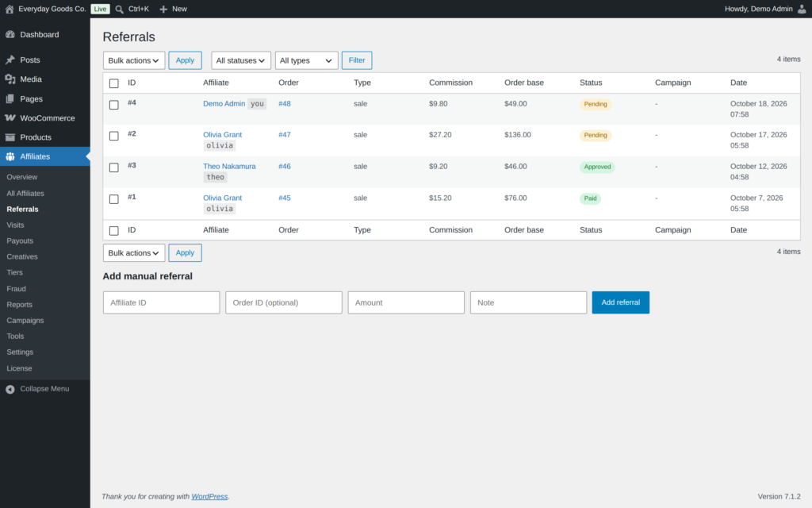
Task: Open the All statuses dropdown
Action: 241,60
